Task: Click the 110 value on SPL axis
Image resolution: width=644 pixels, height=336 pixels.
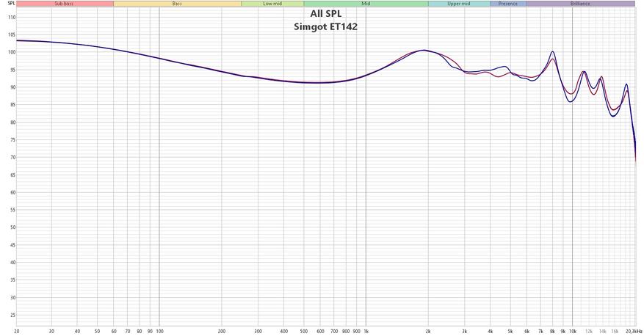Action: [12, 17]
